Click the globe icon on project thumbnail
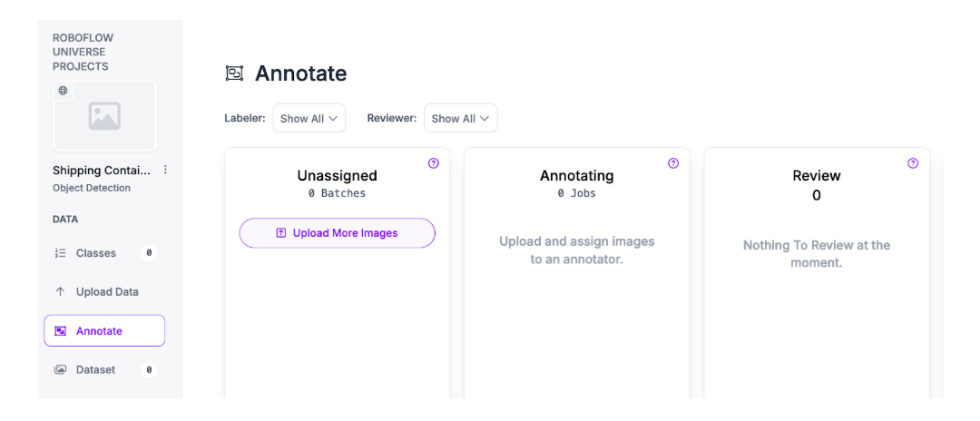 [x=63, y=91]
